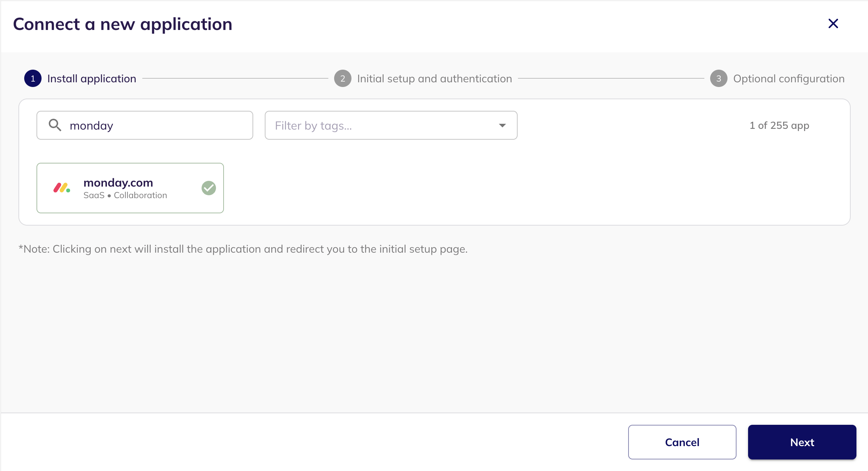This screenshot has width=868, height=471.
Task: Select the monday.com application name
Action: 118,183
